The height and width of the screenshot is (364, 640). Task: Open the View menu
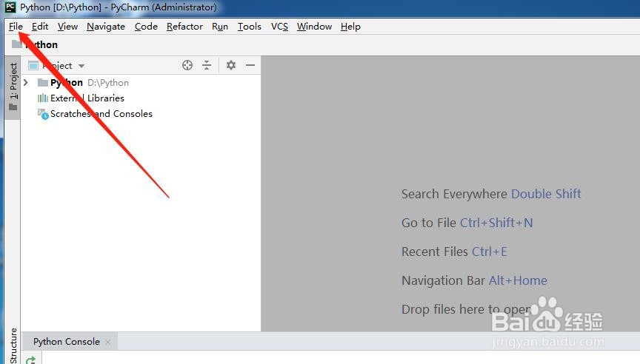[x=67, y=27]
